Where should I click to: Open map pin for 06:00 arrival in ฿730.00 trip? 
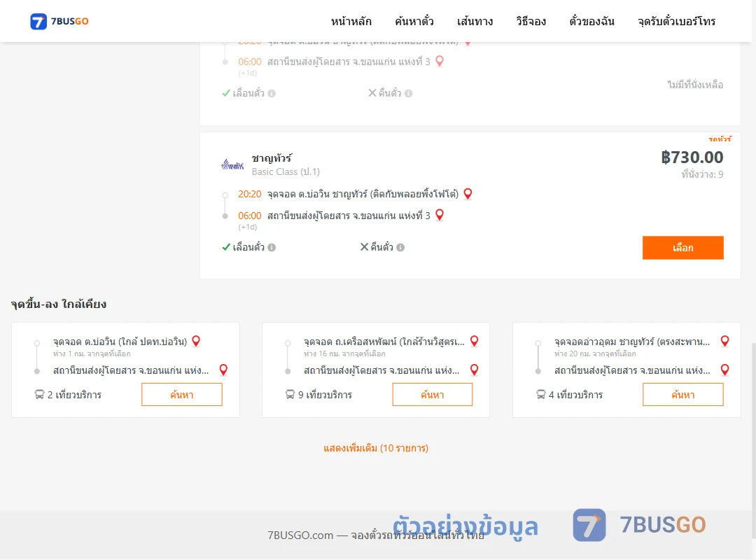tap(439, 215)
